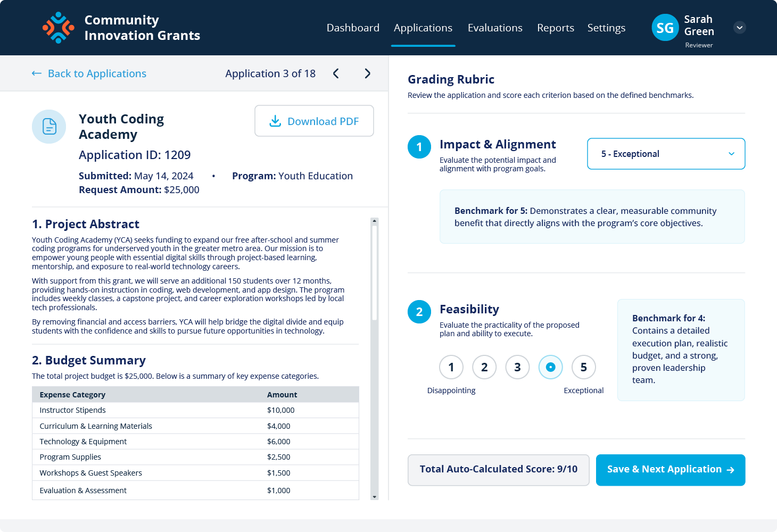
Task: Click the Total Auto-Calculated Score box
Action: (x=499, y=470)
